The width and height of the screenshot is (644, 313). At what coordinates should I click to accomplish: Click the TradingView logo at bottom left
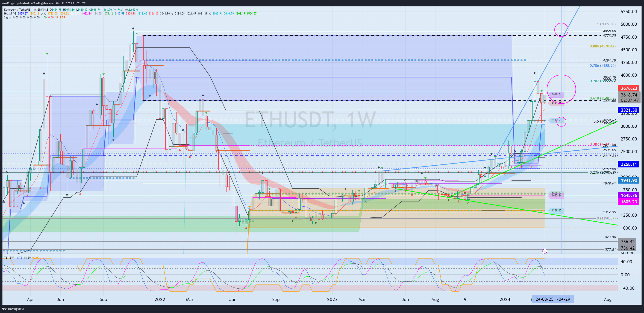[x=13, y=309]
